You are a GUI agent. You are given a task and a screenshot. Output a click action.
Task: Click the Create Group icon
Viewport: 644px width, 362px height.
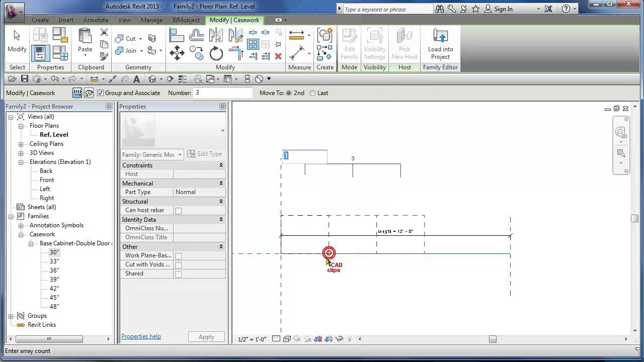(x=325, y=35)
